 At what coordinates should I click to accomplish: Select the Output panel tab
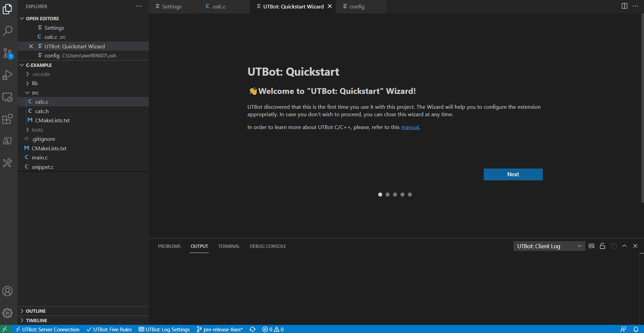[199, 246]
